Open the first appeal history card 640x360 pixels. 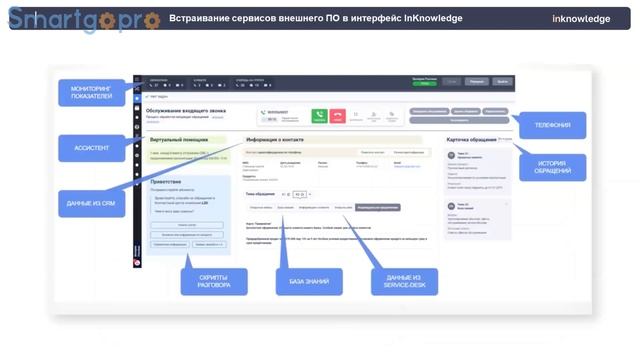pyautogui.click(x=477, y=171)
